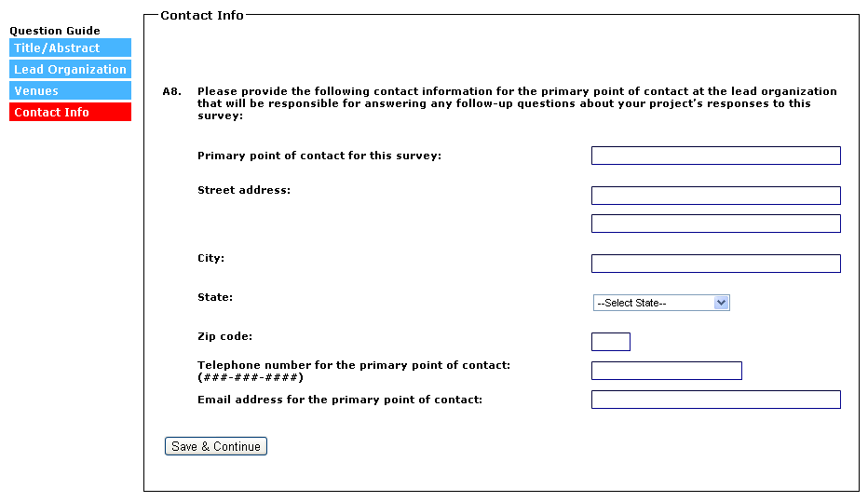This screenshot has height=502, width=868.
Task: Click the 'State:' label text
Action: coord(215,297)
